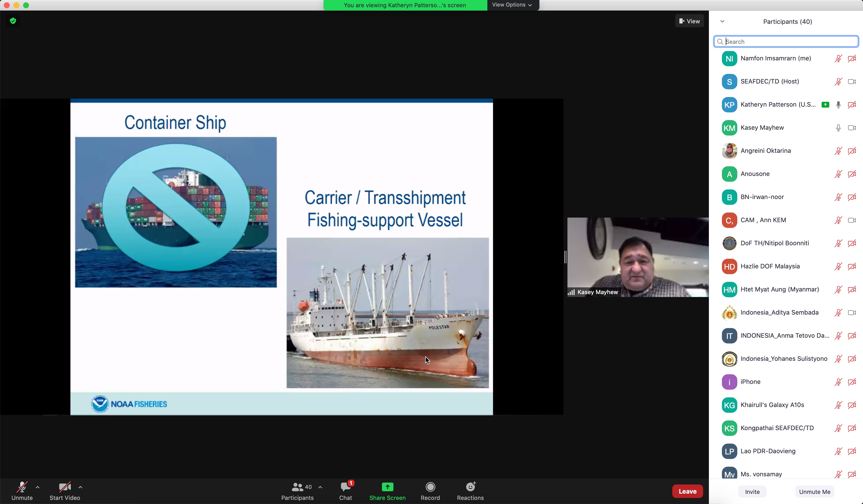Click Kasey Mayhew's microphone icon
The image size is (863, 504).
(x=838, y=128)
